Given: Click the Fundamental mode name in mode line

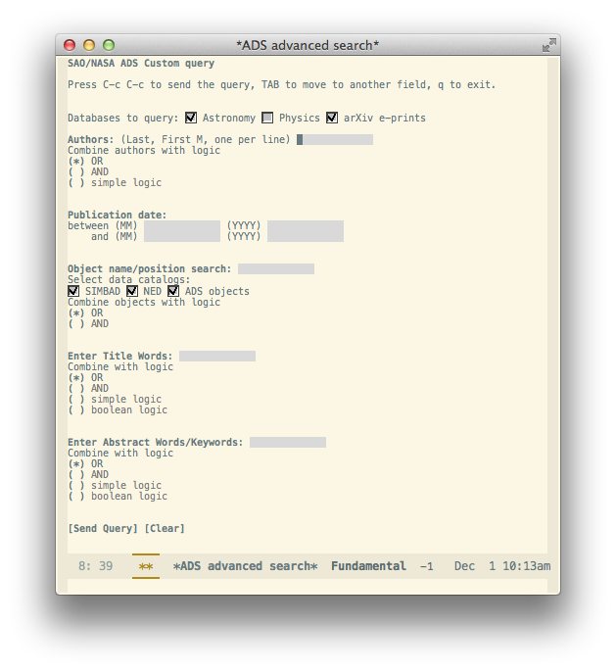Looking at the screenshot, I should pyautogui.click(x=368, y=566).
